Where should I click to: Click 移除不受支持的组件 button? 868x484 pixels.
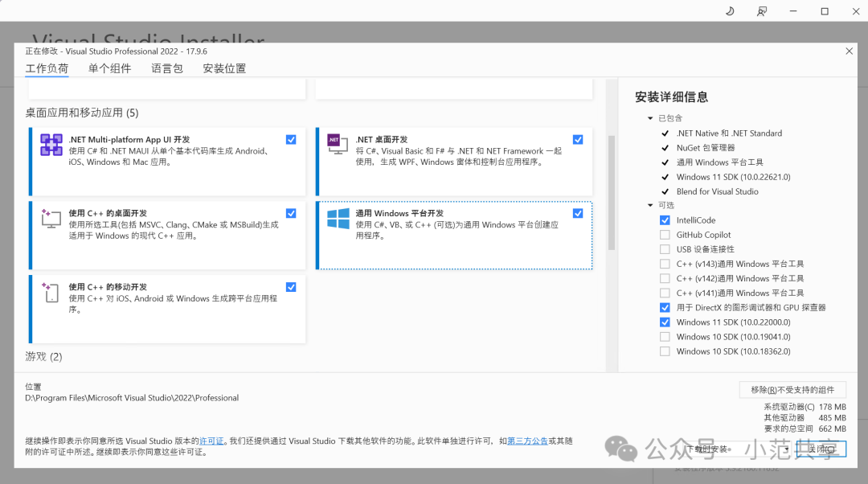point(792,389)
